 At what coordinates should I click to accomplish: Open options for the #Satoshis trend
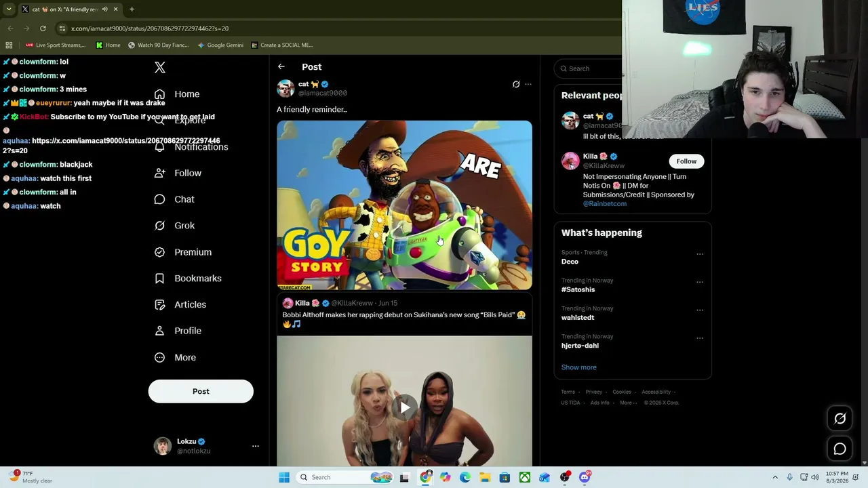tap(700, 282)
